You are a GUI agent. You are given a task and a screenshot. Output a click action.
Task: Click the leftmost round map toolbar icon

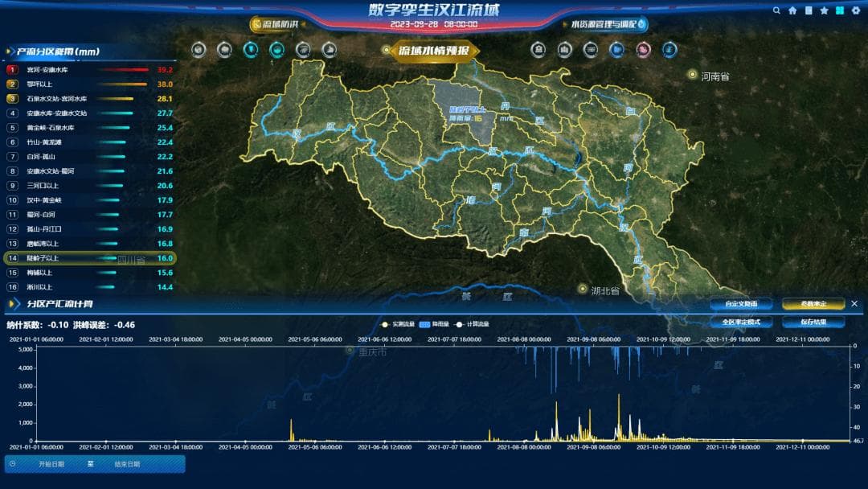[x=199, y=50]
